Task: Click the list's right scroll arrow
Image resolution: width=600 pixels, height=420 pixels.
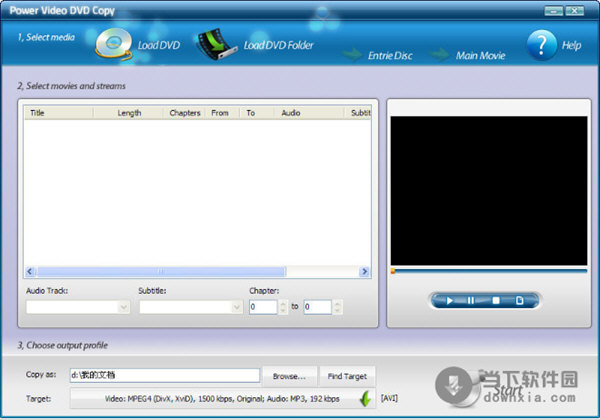Action: 364,272
